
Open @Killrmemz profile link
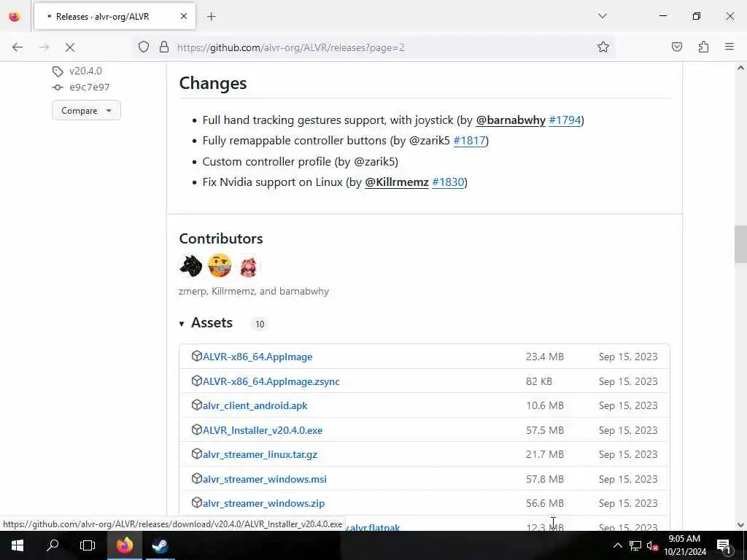[397, 182]
